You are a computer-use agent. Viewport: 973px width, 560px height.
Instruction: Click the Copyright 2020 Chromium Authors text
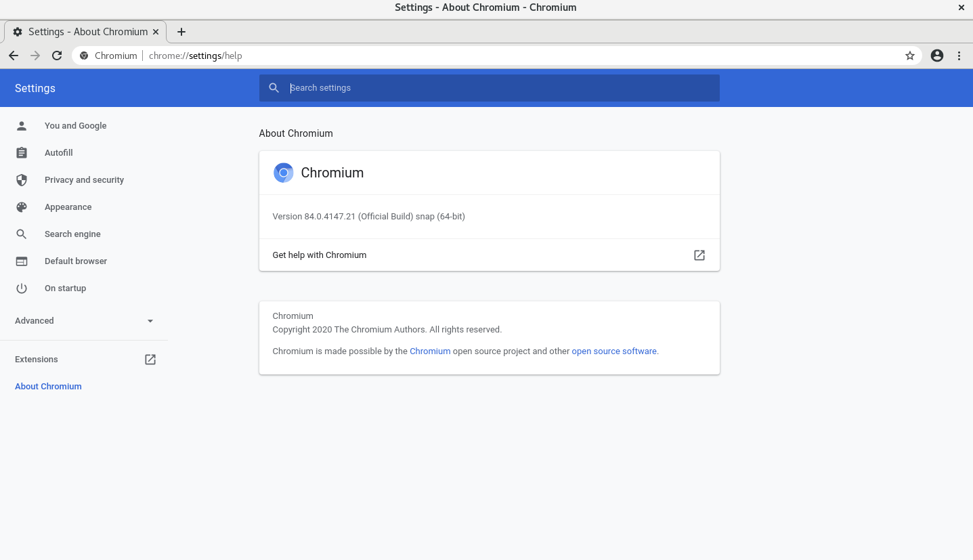point(387,330)
